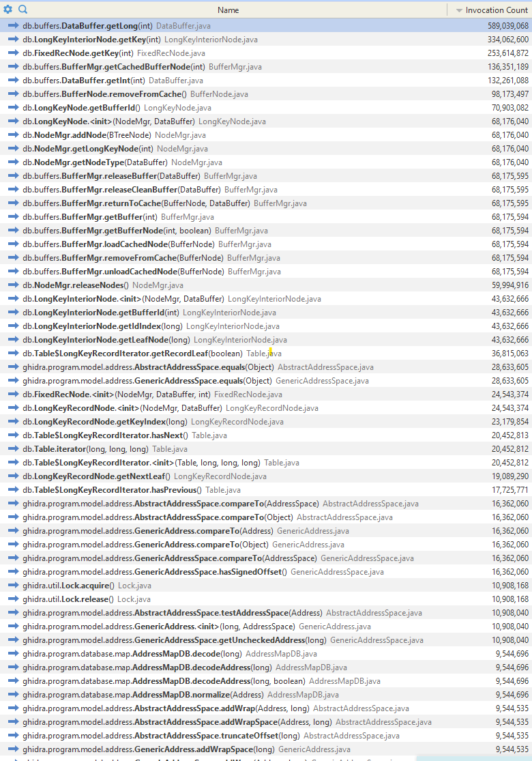Click arrow icon for NodeMgr.releaseNodes() row
532x761 pixels.
tap(14, 285)
